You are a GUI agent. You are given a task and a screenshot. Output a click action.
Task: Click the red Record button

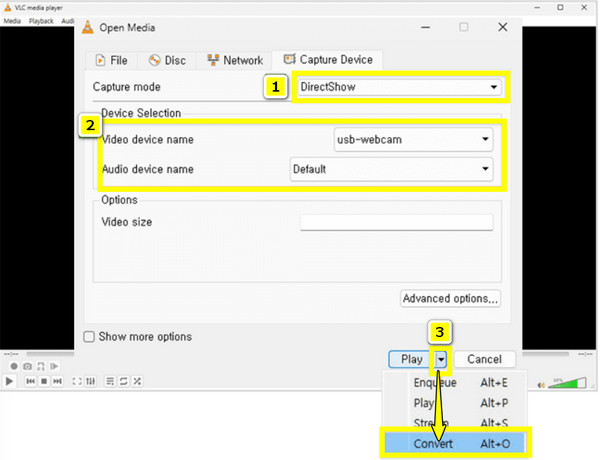[13, 367]
